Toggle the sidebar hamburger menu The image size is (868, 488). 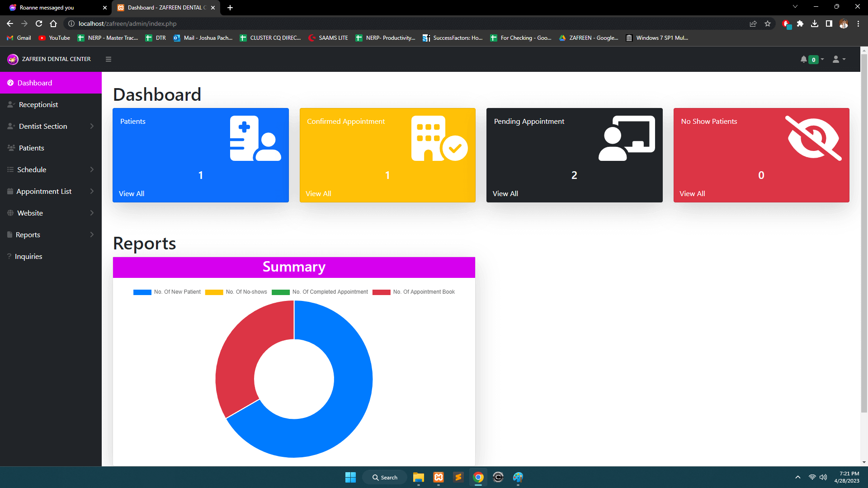109,59
